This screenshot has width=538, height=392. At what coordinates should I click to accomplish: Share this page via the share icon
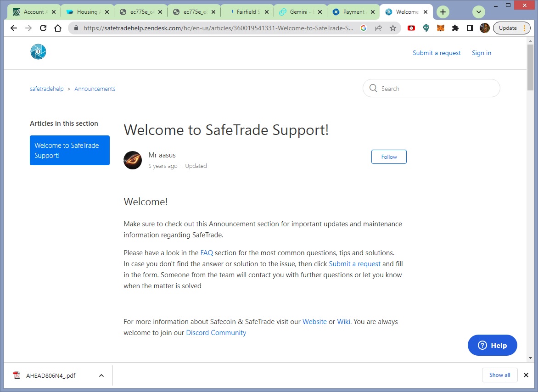pyautogui.click(x=378, y=28)
